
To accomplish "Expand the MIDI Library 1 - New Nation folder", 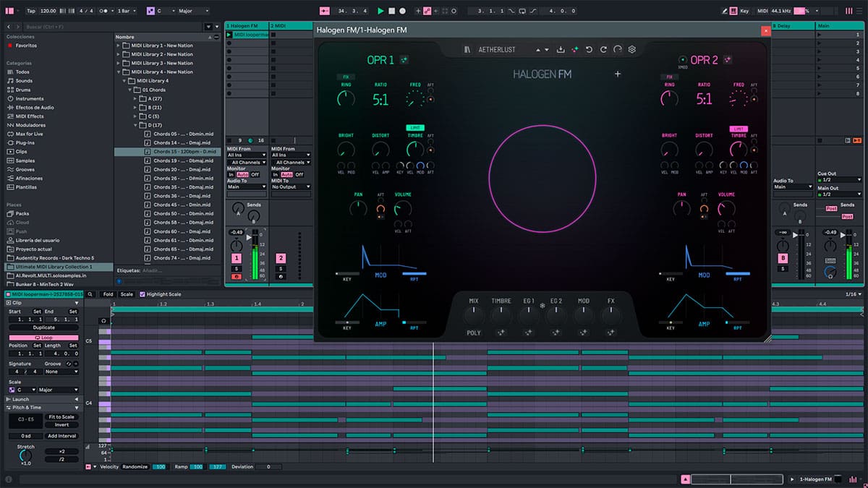I will [x=118, y=46].
